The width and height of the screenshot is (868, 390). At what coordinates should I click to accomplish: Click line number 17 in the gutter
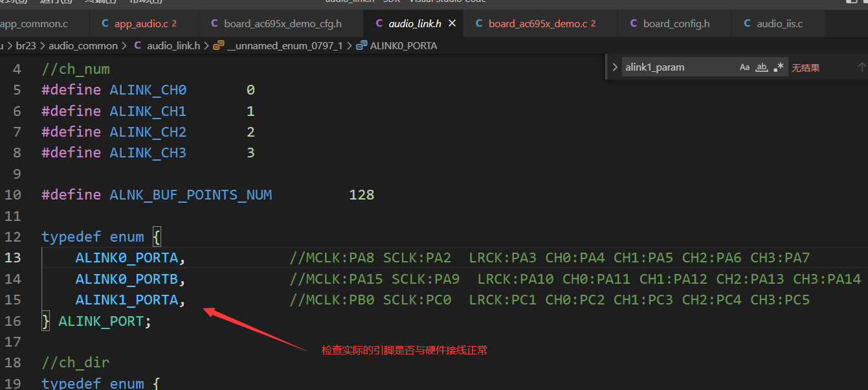(13, 341)
